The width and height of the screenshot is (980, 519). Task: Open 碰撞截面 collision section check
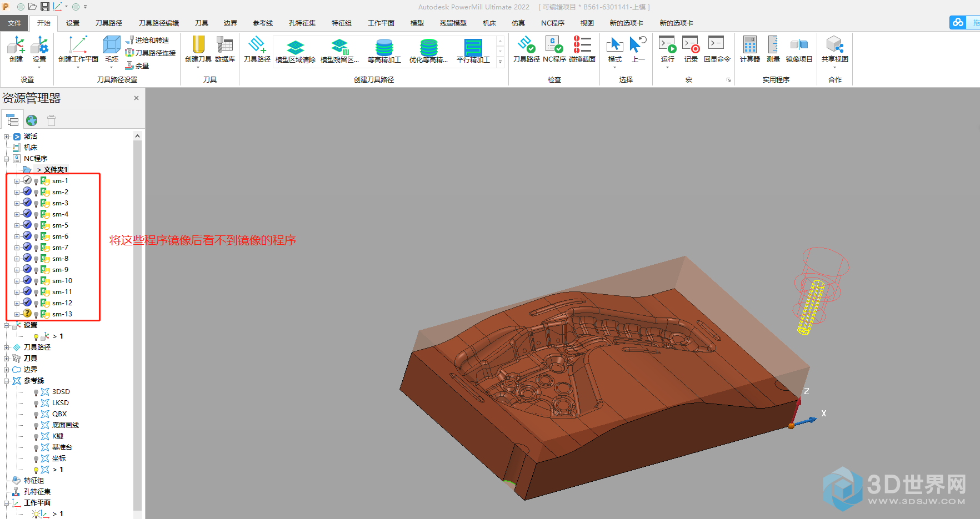pos(582,49)
